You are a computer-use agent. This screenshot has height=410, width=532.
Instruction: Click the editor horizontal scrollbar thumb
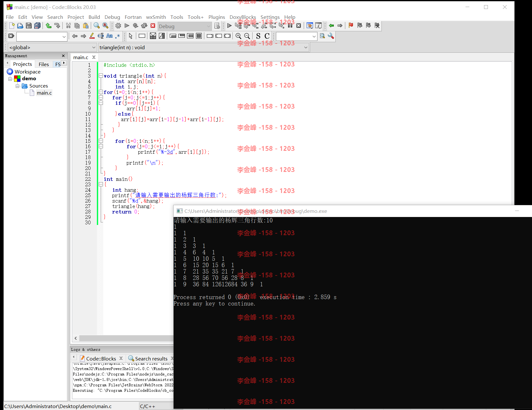click(126, 338)
